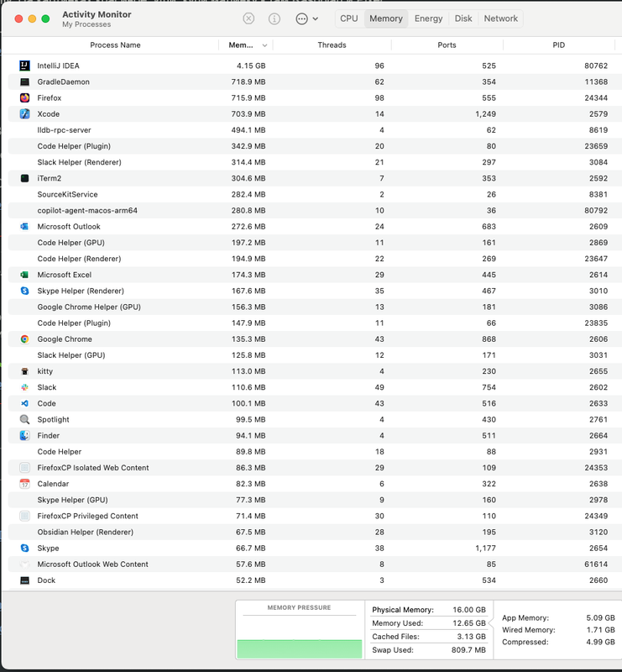The width and height of the screenshot is (622, 672).
Task: Open the Energy tab
Action: click(428, 18)
